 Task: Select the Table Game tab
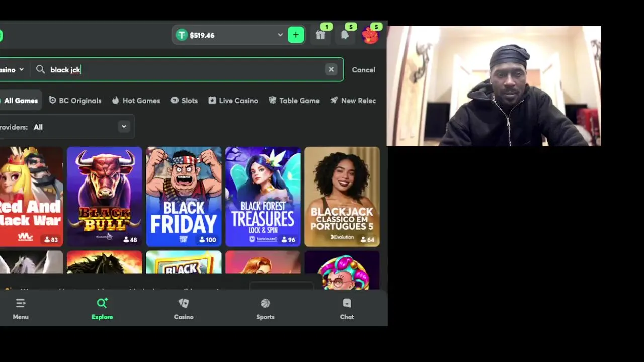coord(294,101)
